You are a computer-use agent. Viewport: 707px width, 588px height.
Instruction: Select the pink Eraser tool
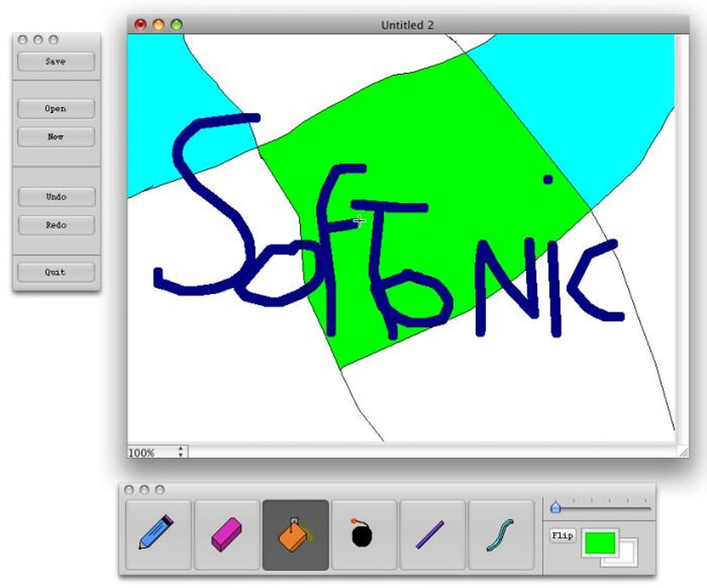[x=227, y=535]
